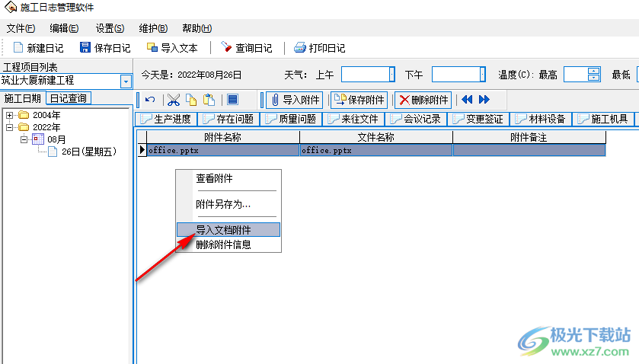Click the empty 附件备注 cell of office.pptx row
This screenshot has width=639, height=364.
coord(529,150)
